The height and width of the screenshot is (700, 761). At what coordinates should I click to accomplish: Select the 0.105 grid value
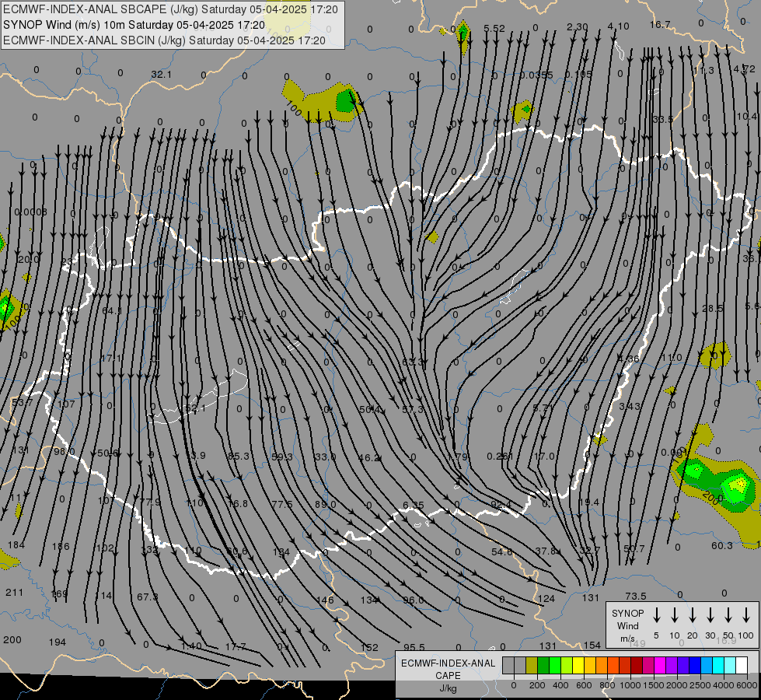point(578,75)
